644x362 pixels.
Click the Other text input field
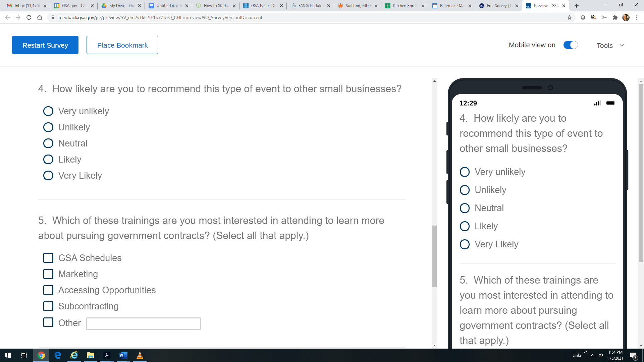pos(143,323)
